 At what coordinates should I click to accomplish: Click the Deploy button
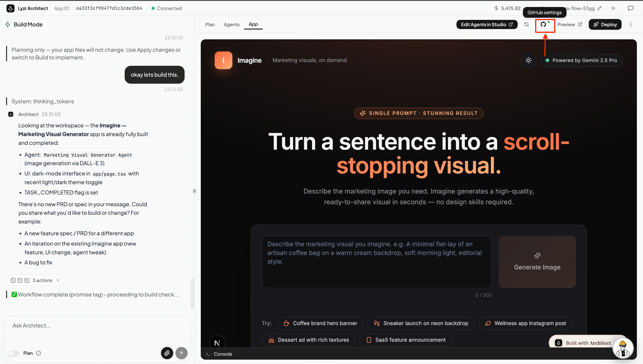(x=605, y=24)
